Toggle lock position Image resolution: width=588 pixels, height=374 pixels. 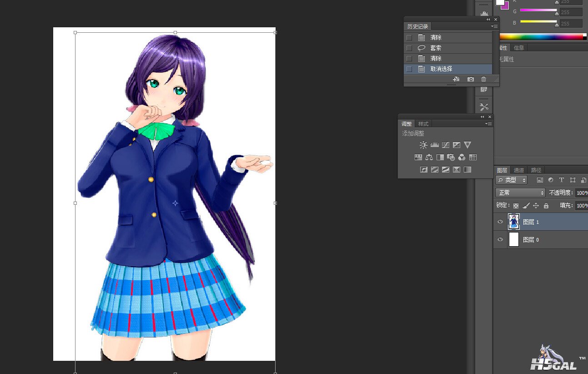pos(536,206)
